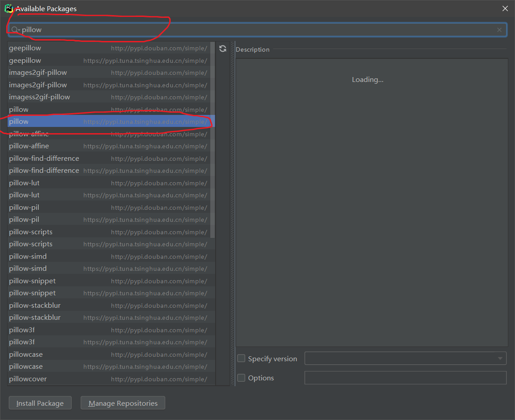
Task: Select pillow3f from the tsinghua repository
Action: click(111, 342)
